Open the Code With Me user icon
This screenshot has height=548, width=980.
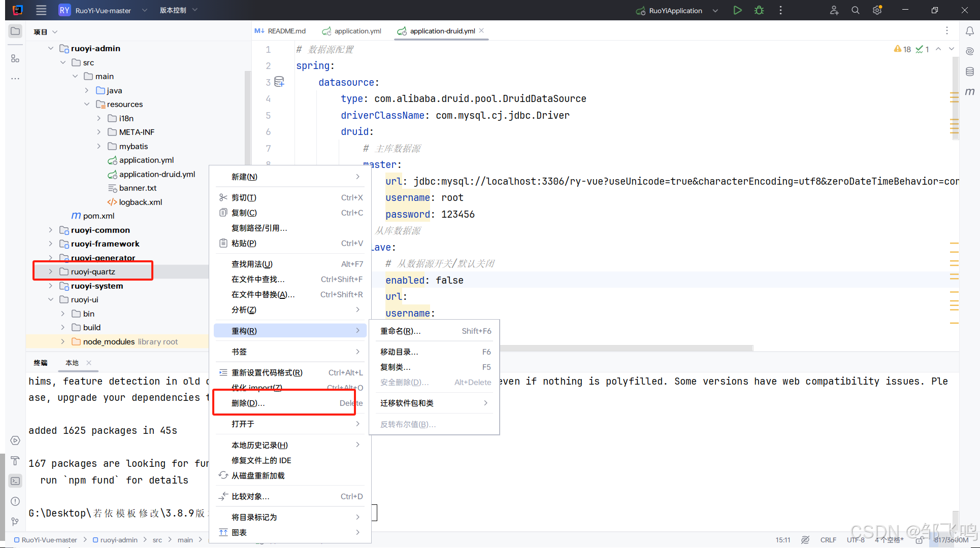pos(834,10)
